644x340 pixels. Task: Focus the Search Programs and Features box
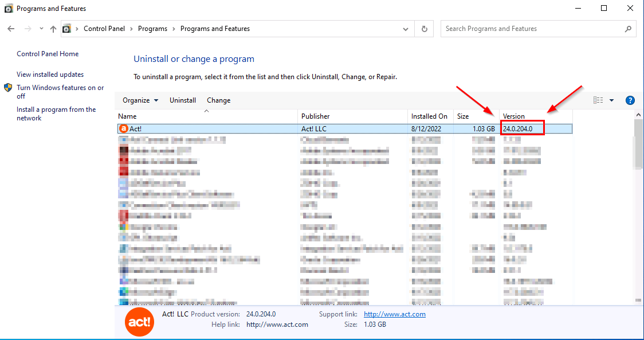point(538,29)
